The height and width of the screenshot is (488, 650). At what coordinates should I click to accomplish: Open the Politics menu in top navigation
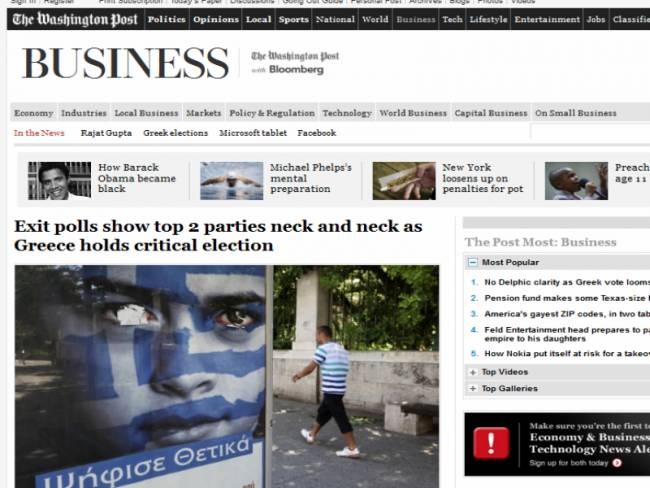pyautogui.click(x=166, y=19)
